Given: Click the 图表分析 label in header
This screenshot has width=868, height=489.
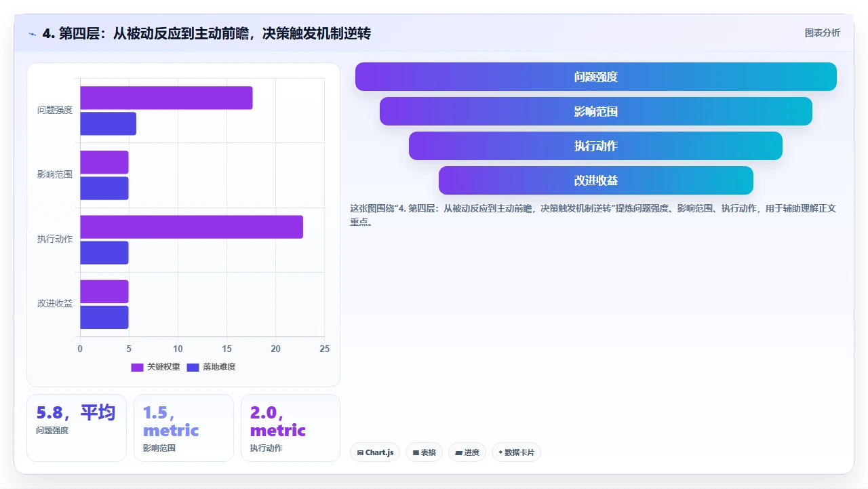Looking at the screenshot, I should click(822, 33).
